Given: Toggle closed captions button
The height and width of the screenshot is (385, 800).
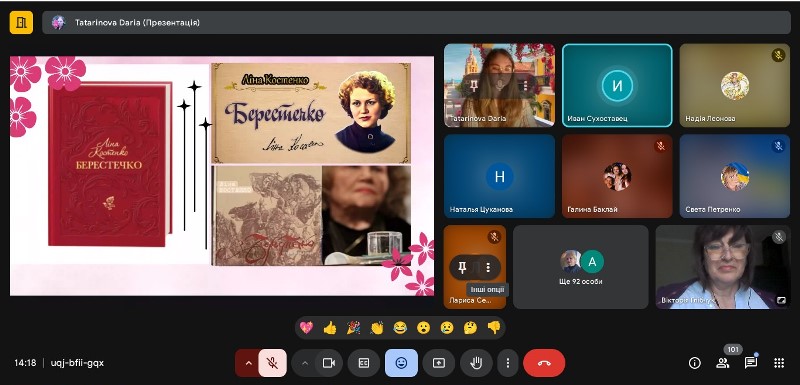Looking at the screenshot, I should click(364, 363).
